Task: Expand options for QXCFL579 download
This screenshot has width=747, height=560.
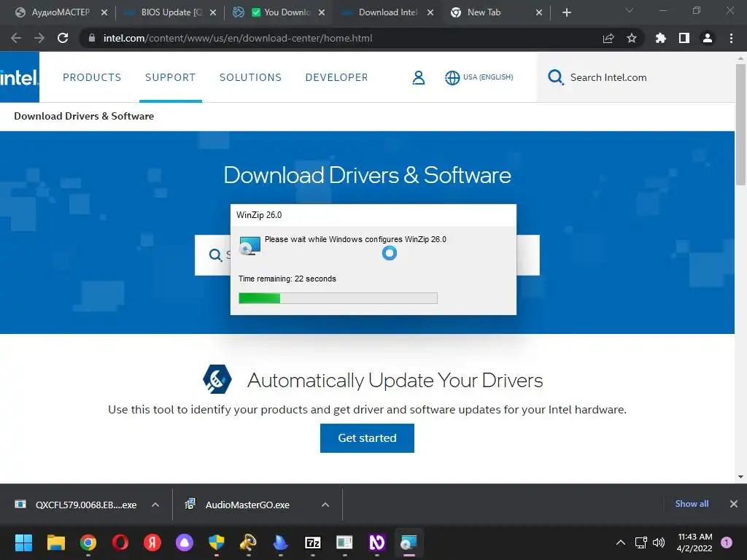Action: pyautogui.click(x=155, y=505)
